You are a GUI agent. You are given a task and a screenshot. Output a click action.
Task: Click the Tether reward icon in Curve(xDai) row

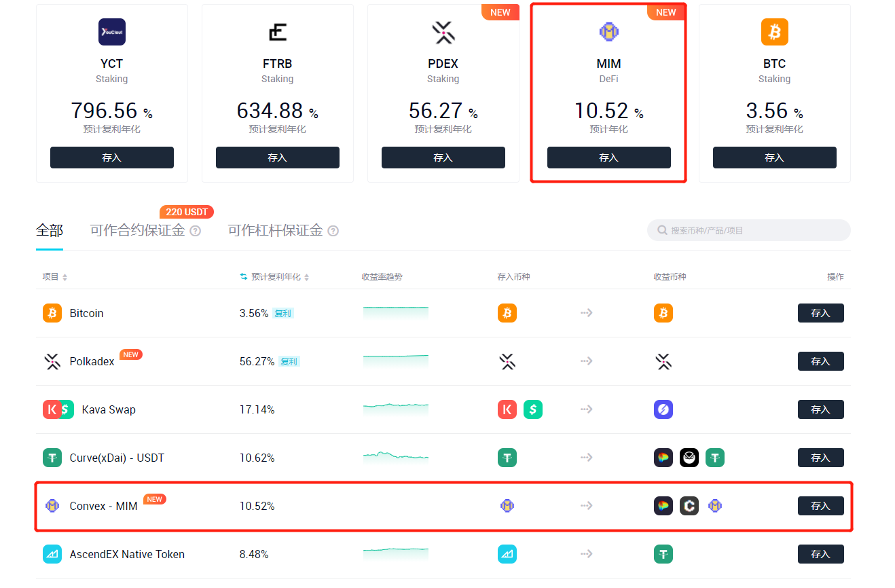(x=715, y=458)
